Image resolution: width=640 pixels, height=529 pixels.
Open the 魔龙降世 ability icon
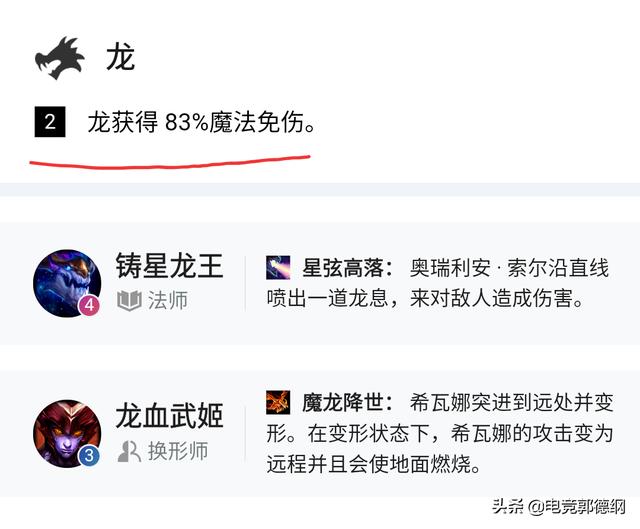click(278, 402)
